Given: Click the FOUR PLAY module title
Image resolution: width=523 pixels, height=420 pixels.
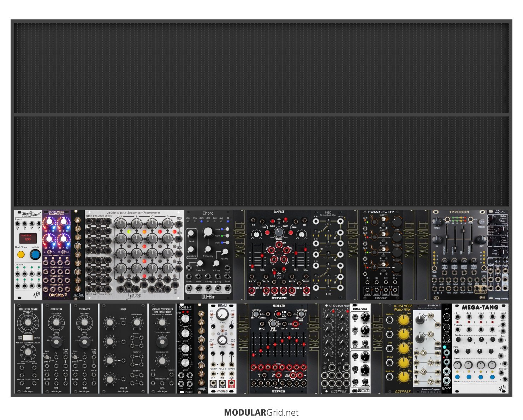Looking at the screenshot, I should (381, 212).
